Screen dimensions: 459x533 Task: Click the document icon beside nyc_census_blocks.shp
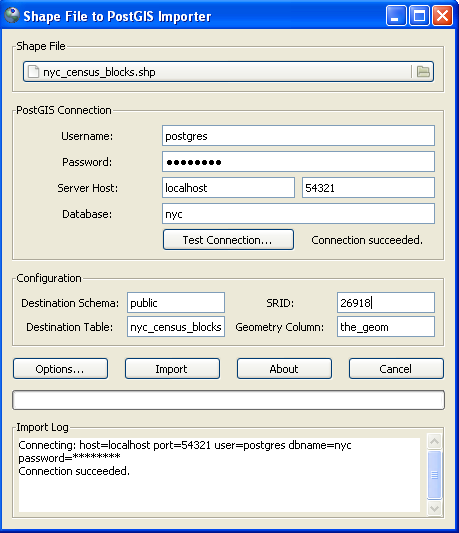(33, 72)
